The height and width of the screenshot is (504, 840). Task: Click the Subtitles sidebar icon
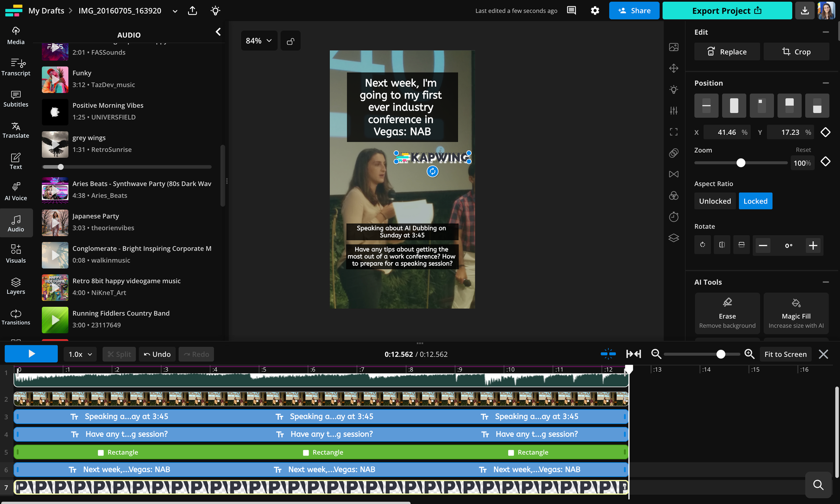pos(16,99)
